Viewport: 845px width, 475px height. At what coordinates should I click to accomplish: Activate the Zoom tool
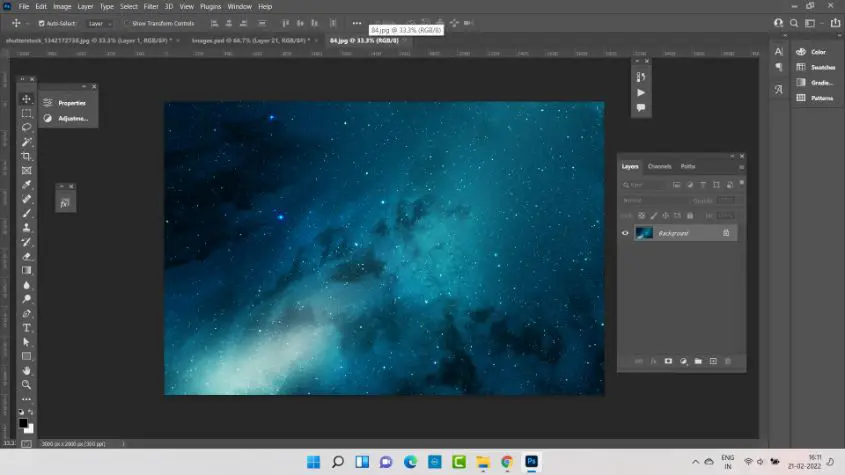pos(27,384)
